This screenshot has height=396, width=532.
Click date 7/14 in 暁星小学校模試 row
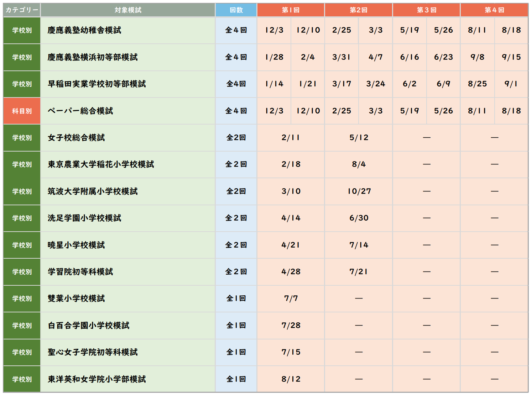(359, 245)
